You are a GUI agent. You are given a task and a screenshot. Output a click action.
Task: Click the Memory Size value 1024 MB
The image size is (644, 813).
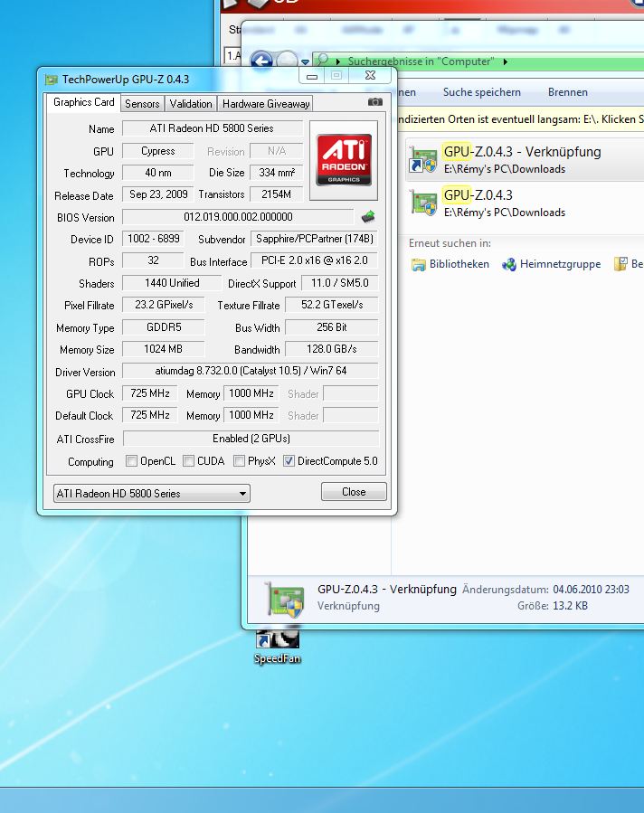coord(164,349)
